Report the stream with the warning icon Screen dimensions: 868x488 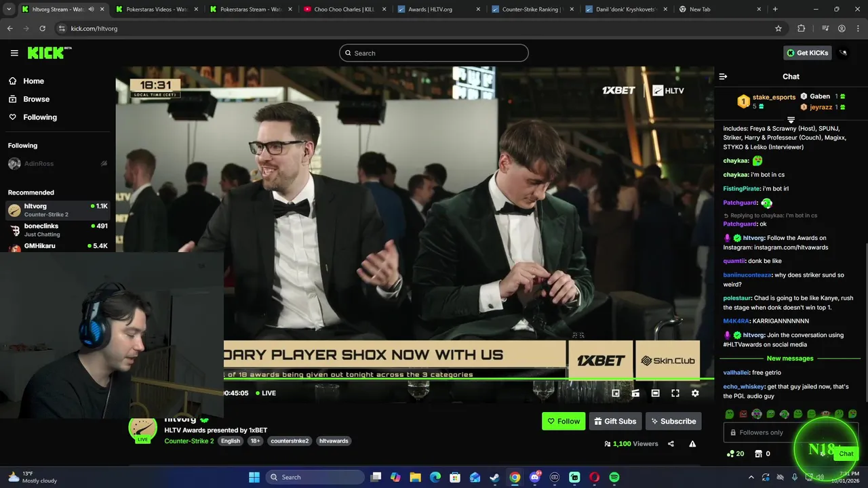point(692,444)
